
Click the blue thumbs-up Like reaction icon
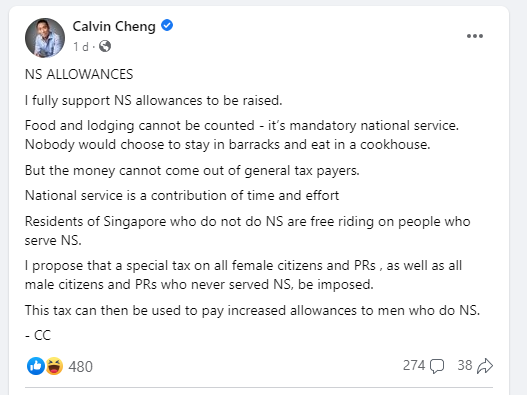coord(36,366)
